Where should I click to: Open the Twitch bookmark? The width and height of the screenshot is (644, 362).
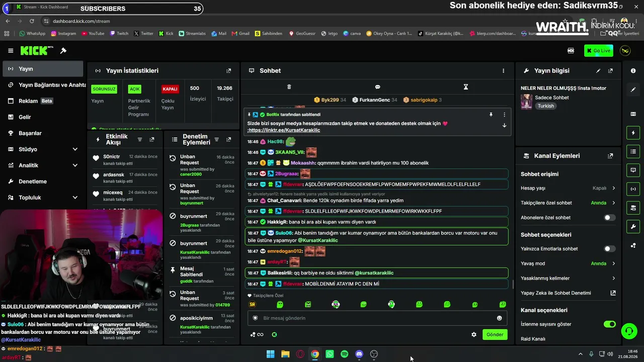(x=119, y=34)
